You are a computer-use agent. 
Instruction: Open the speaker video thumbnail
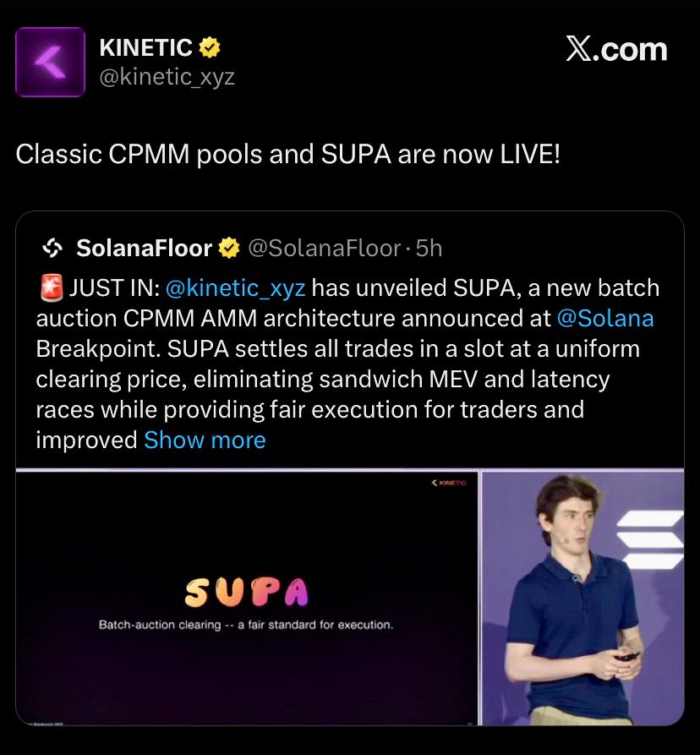tap(583, 598)
